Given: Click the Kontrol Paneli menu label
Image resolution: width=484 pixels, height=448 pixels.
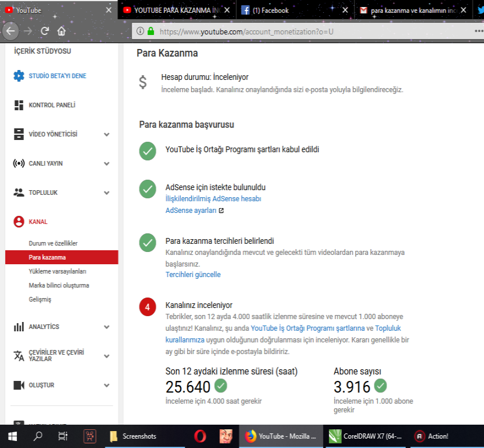Looking at the screenshot, I should 52,105.
